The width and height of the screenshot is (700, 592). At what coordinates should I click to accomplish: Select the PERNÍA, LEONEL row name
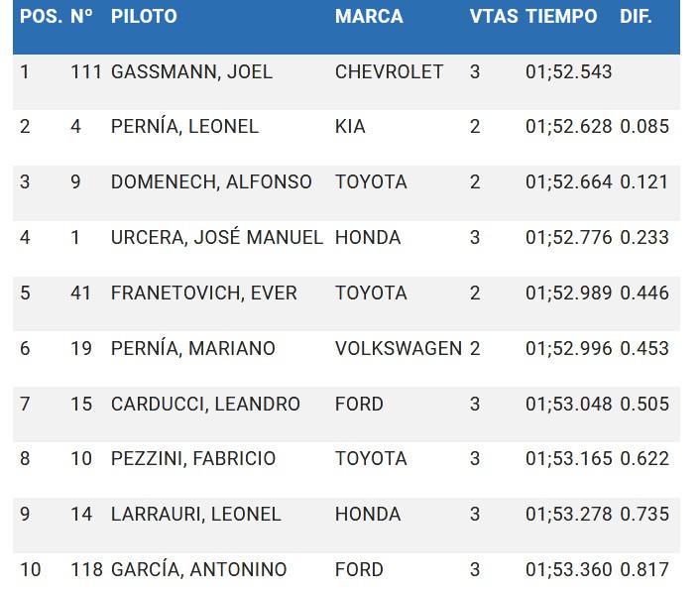(x=184, y=127)
